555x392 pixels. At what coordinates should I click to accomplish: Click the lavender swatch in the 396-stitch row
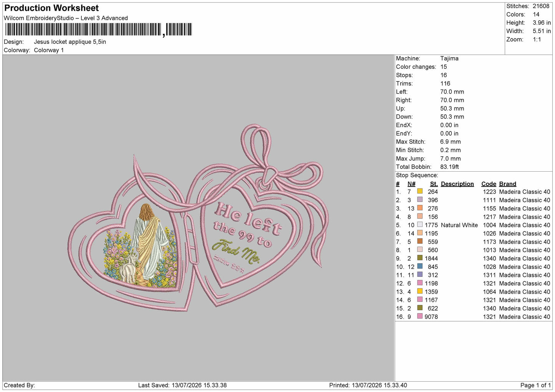pos(420,200)
